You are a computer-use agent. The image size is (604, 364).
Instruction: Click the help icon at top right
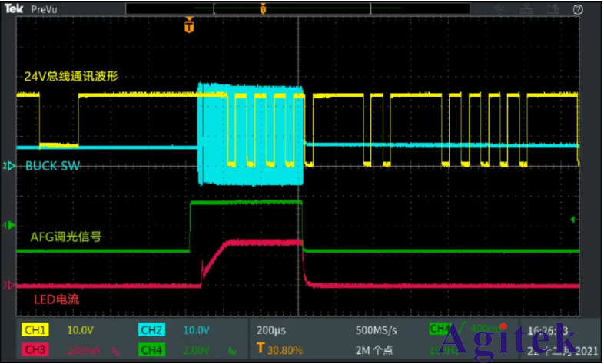(x=579, y=10)
